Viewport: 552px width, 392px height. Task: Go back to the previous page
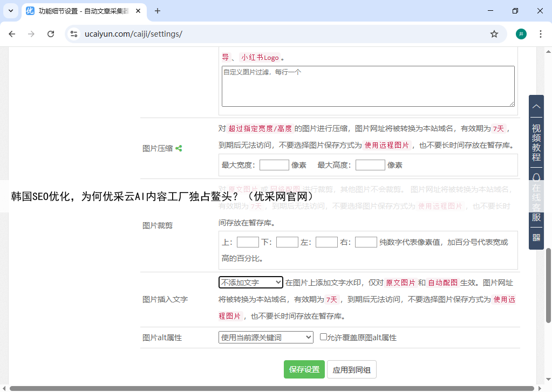point(12,34)
